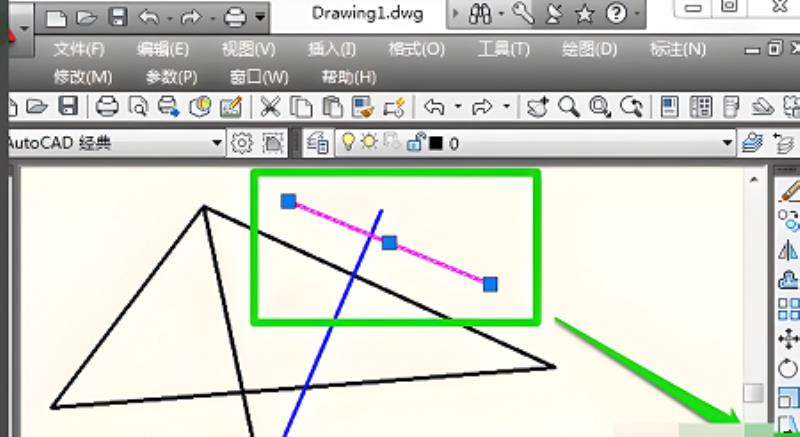
Task: Click the Workspace Settings gear icon
Action: [242, 143]
